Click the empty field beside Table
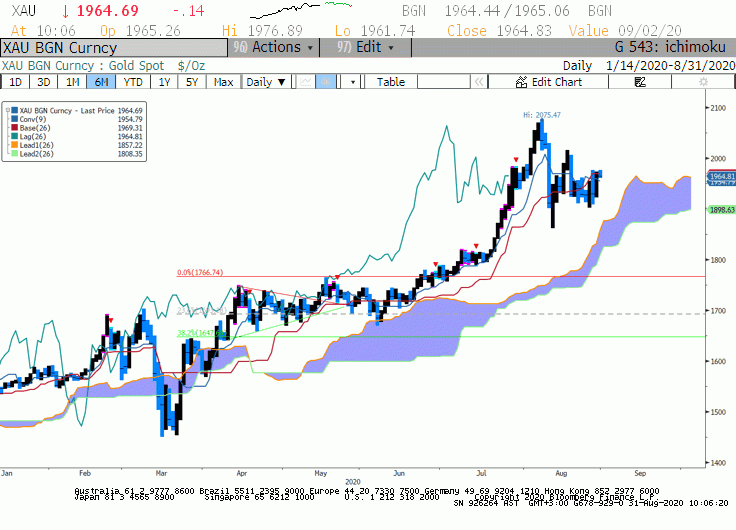Screen dimensions: 736x530 point(444,82)
